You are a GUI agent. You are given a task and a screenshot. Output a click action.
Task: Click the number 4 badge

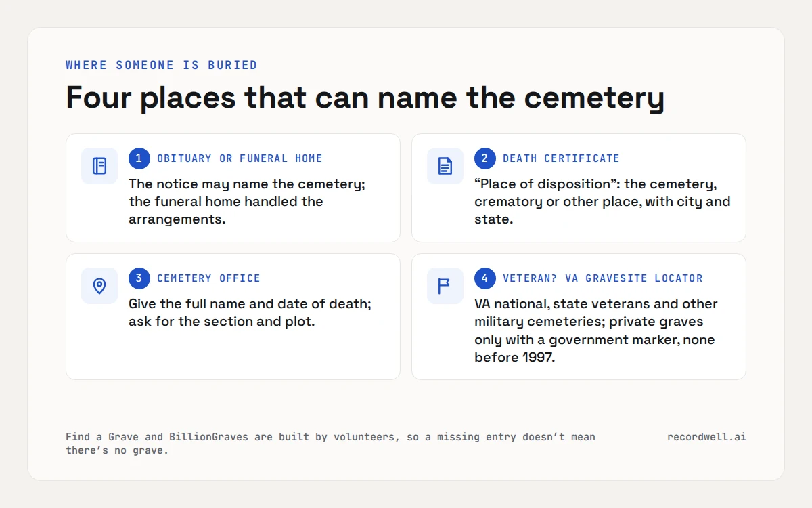(485, 278)
